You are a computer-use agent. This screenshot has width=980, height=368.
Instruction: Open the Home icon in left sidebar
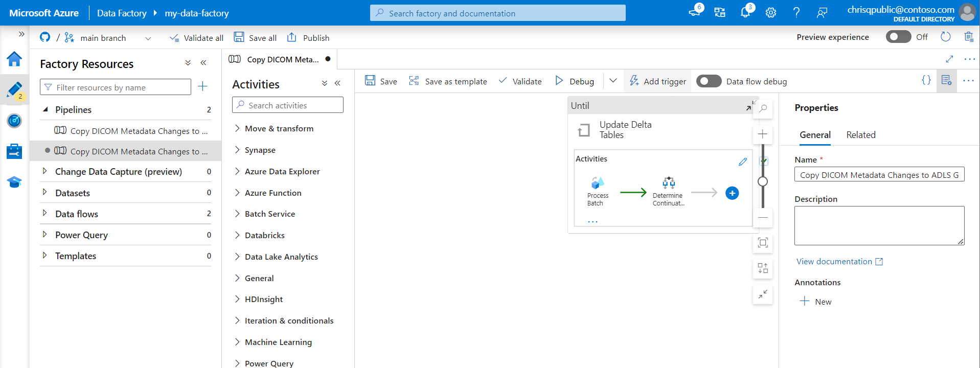point(14,59)
